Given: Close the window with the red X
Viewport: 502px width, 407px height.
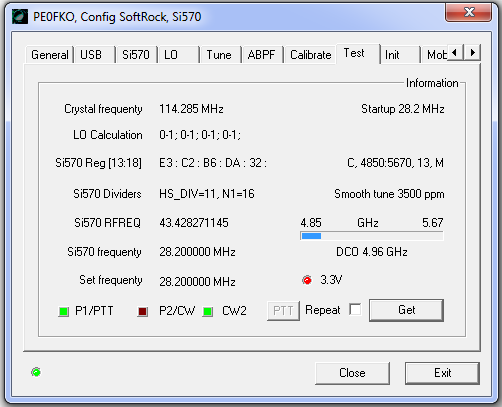Looking at the screenshot, I should coord(468,12).
